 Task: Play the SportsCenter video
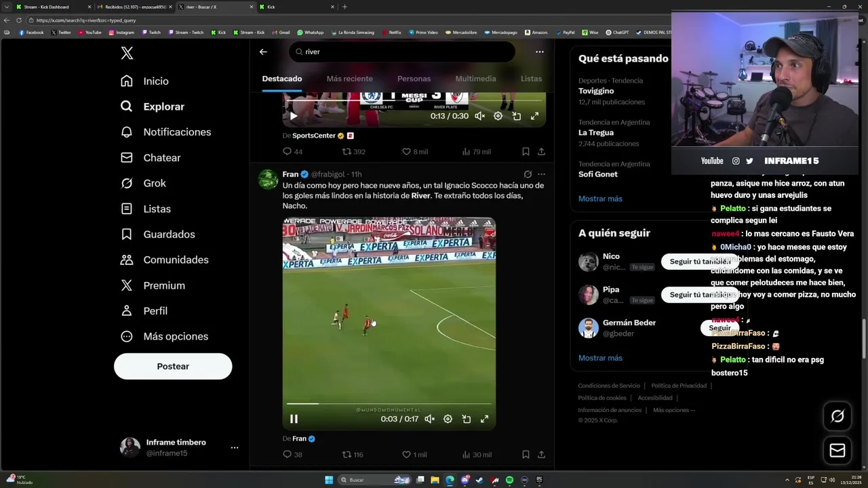pos(294,116)
